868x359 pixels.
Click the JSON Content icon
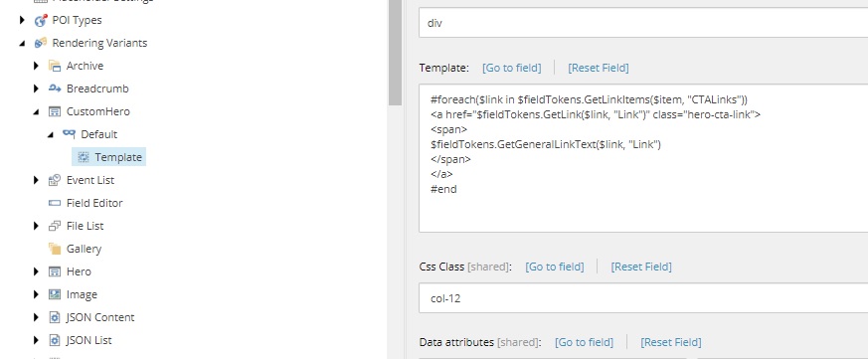pos(55,317)
